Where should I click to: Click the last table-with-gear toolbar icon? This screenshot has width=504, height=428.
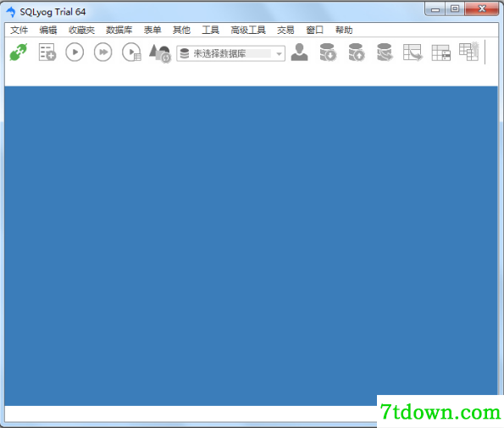coord(469,52)
